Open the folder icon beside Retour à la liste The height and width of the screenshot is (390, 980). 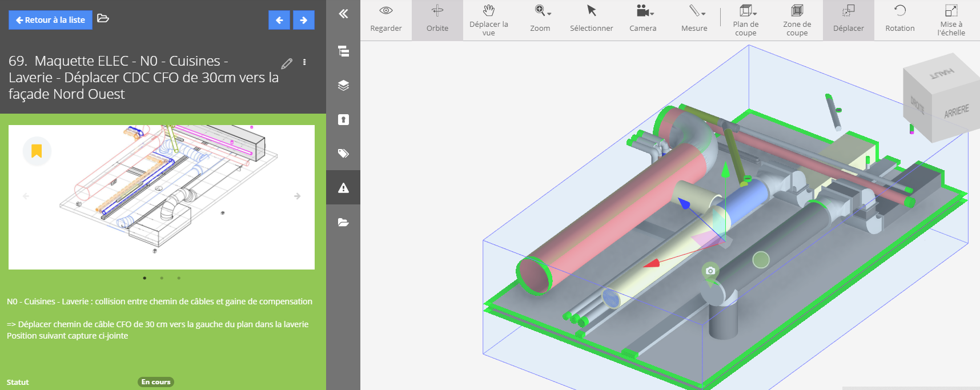(x=103, y=18)
